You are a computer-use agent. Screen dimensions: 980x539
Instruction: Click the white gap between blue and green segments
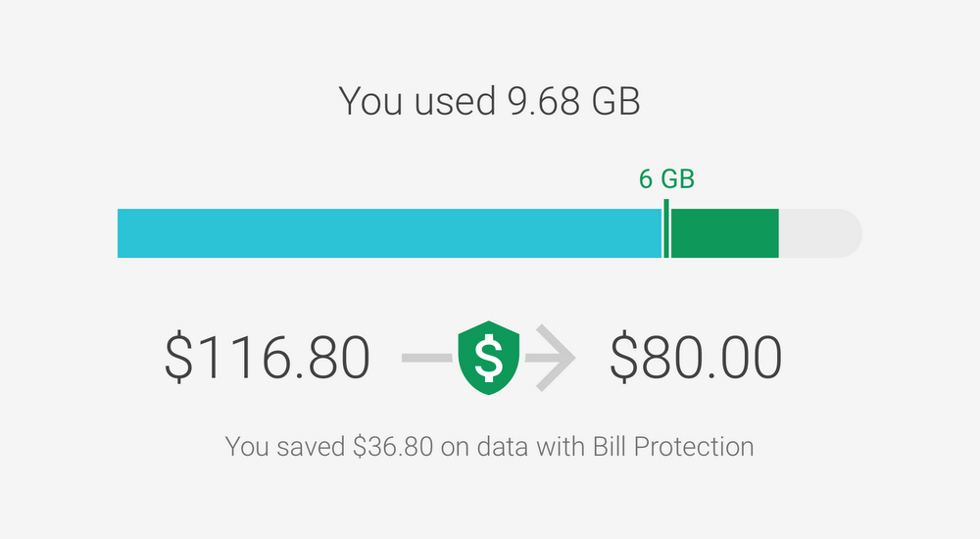[x=663, y=233]
